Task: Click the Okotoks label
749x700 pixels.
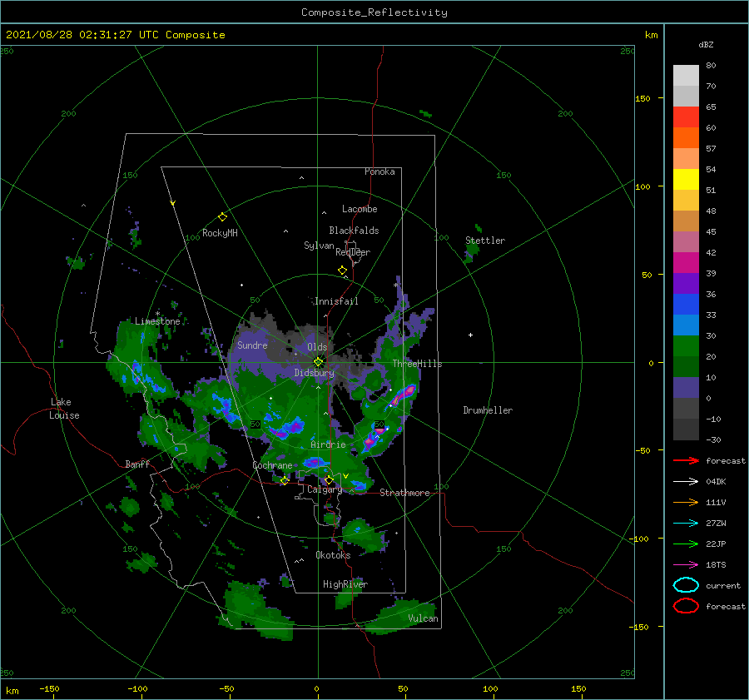Action: [333, 555]
